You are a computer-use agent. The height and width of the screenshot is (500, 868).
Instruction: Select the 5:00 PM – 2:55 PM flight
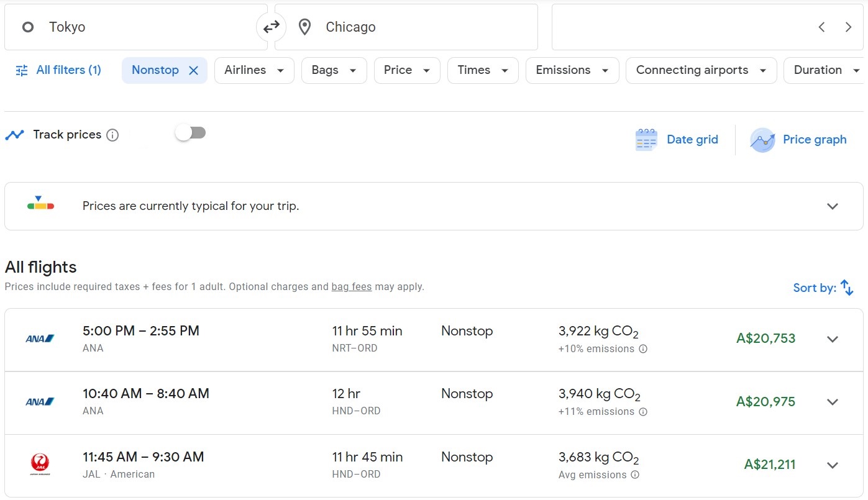pyautogui.click(x=434, y=340)
